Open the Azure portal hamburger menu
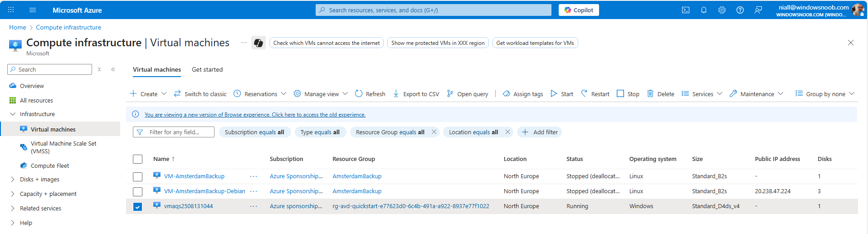The width and height of the screenshot is (868, 234). point(32,10)
